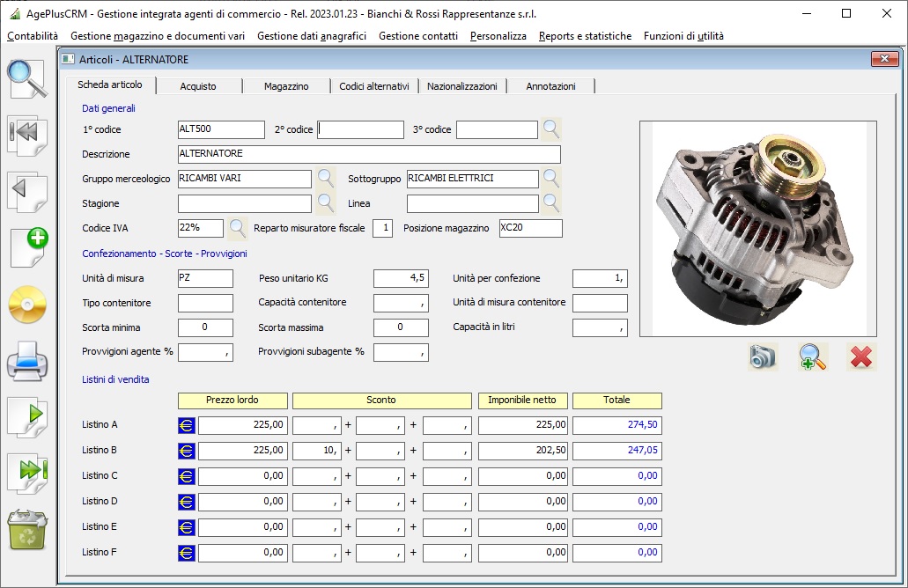The width and height of the screenshot is (908, 588).
Task: Open the Codici alternativi tab
Action: (x=373, y=86)
